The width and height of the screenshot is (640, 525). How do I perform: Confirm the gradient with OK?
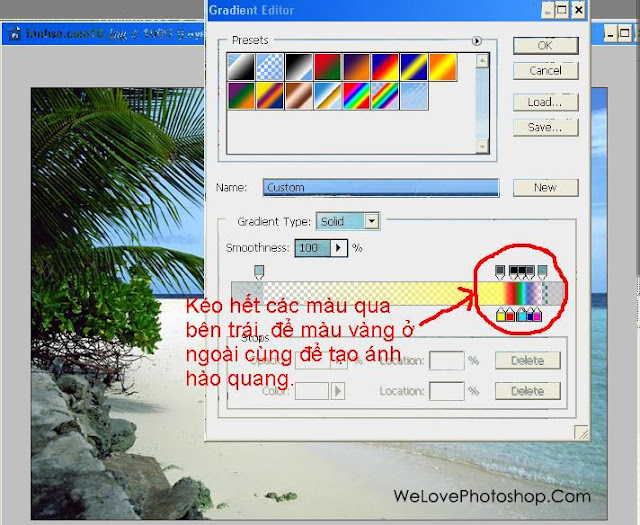pos(546,45)
